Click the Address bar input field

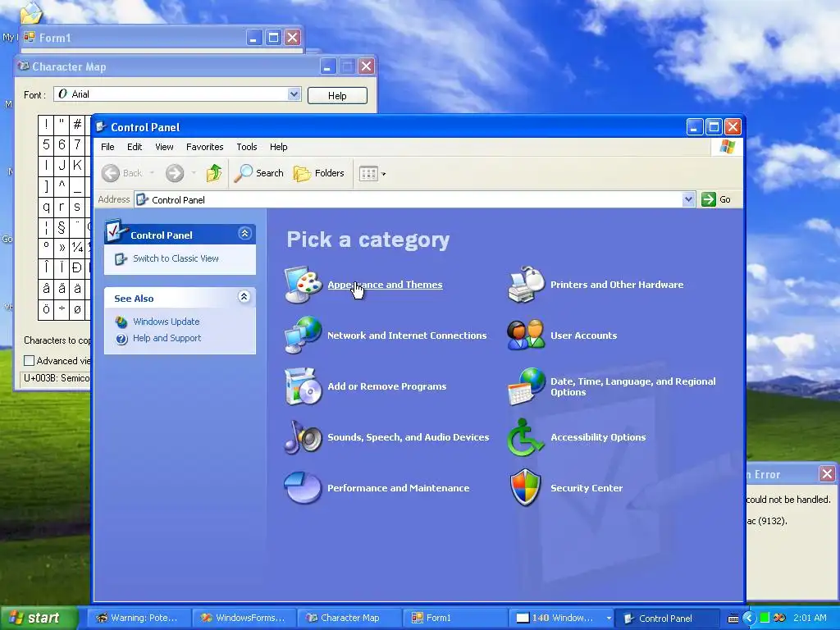[x=409, y=199]
